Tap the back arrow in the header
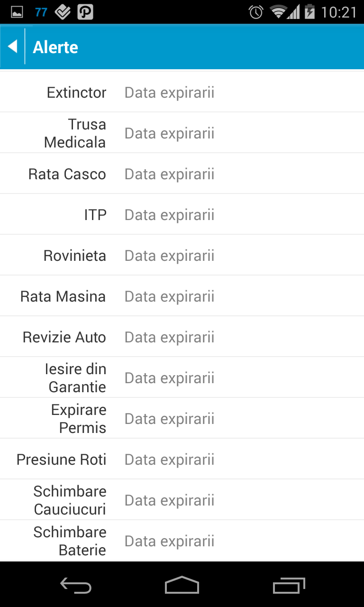Image resolution: width=364 pixels, height=607 pixels. click(13, 46)
